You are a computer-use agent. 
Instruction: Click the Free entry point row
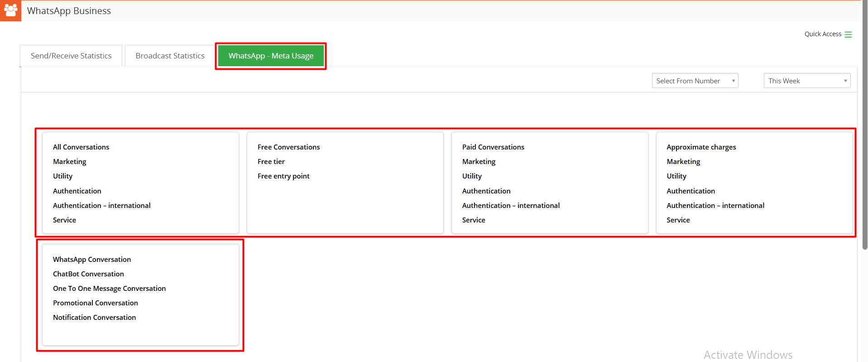(x=283, y=176)
